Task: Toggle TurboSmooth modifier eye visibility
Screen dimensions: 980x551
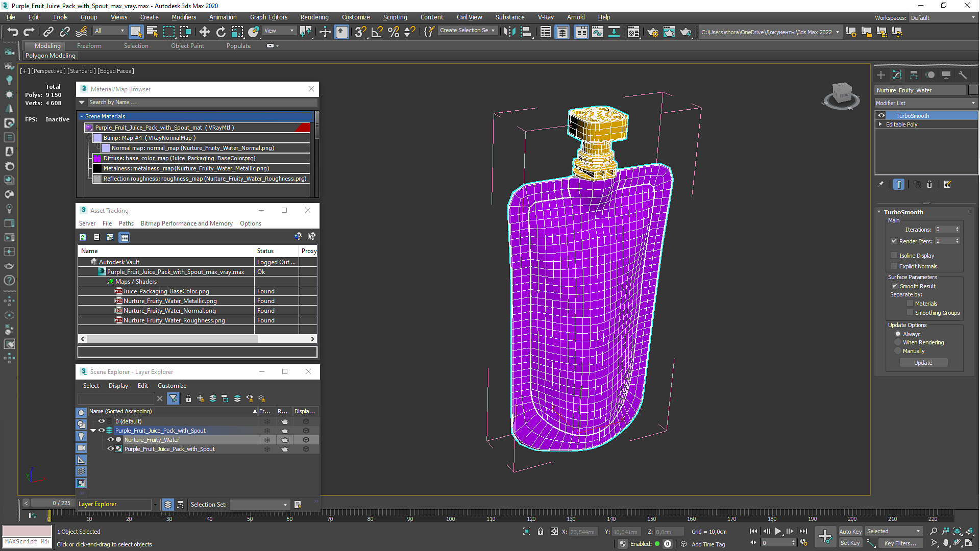Action: [881, 116]
